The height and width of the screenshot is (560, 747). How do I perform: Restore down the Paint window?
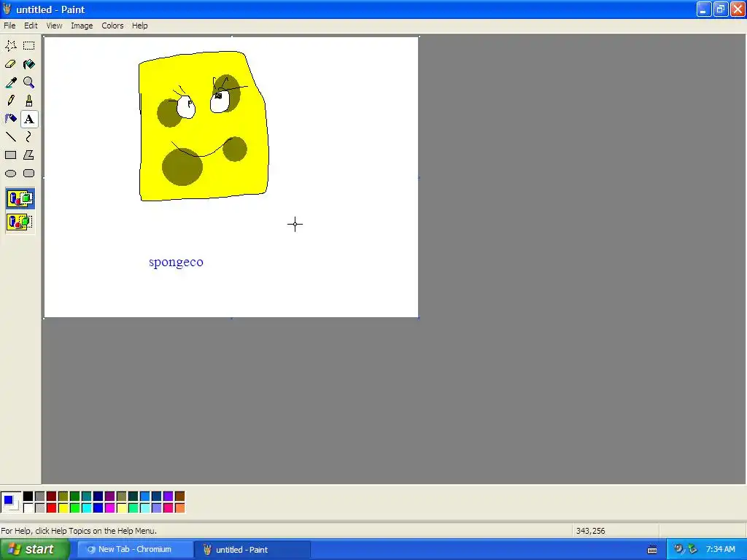coord(721,9)
